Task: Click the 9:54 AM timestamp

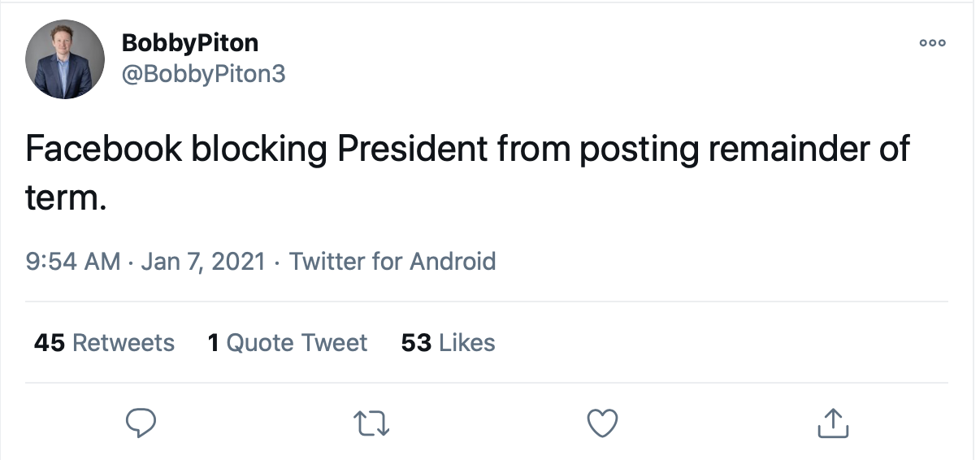Action: coord(73,262)
